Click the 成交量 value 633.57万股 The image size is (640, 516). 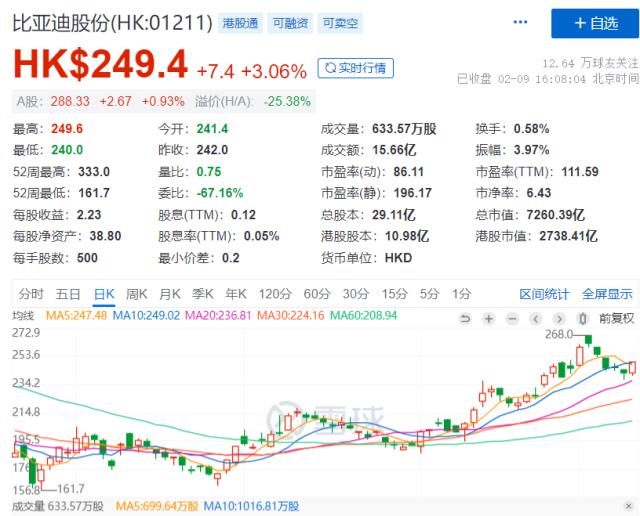pos(404,129)
